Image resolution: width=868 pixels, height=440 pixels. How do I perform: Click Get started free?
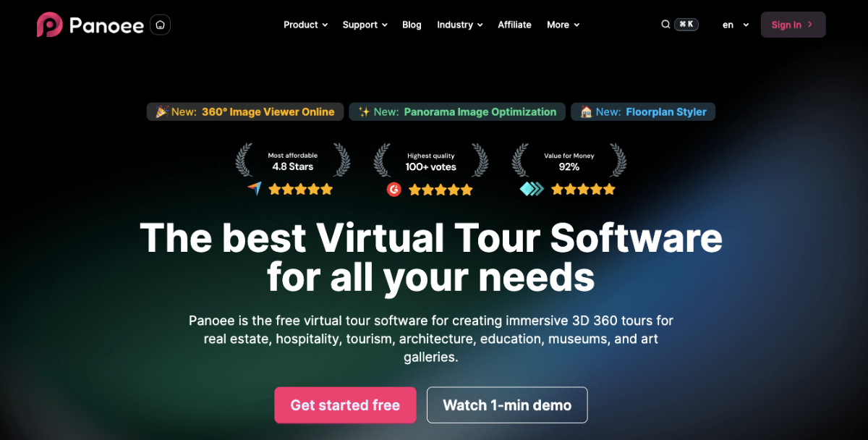[x=345, y=405]
